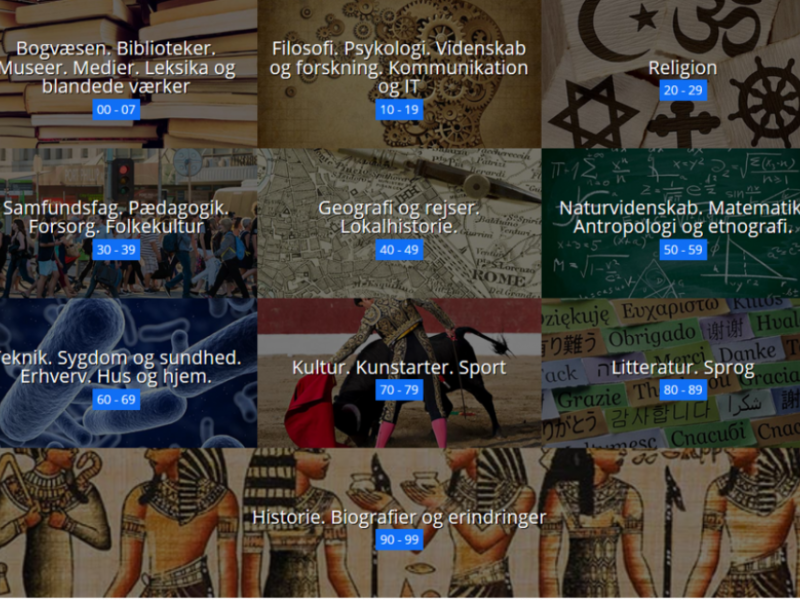Open Kultur. Kunstarter. Sport title
Screen dimensions: 800x600
pos(399,367)
